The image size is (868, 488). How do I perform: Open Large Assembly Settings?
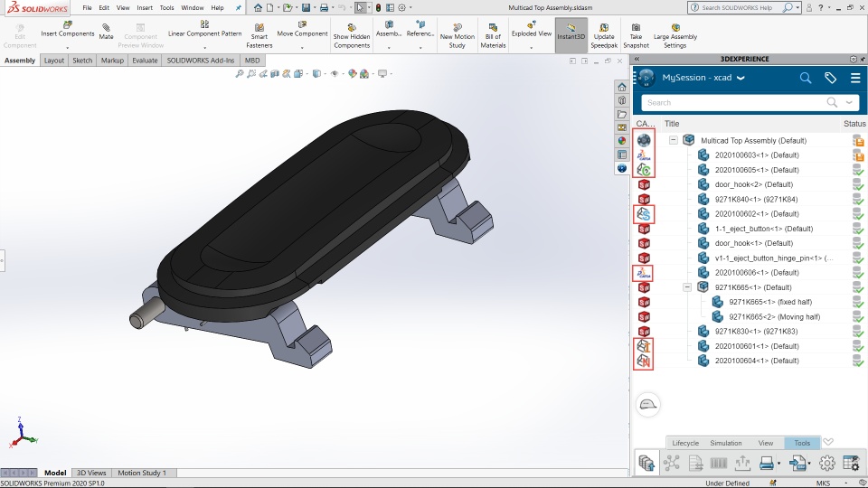point(675,36)
